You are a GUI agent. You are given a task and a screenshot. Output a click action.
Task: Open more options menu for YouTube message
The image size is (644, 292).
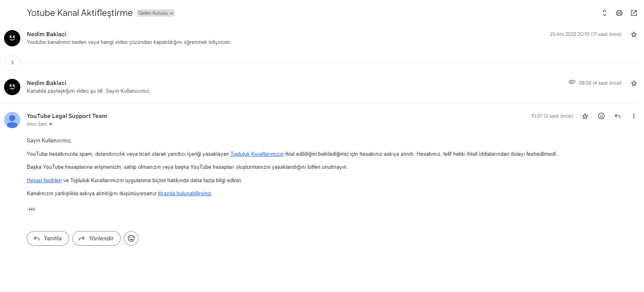633,116
